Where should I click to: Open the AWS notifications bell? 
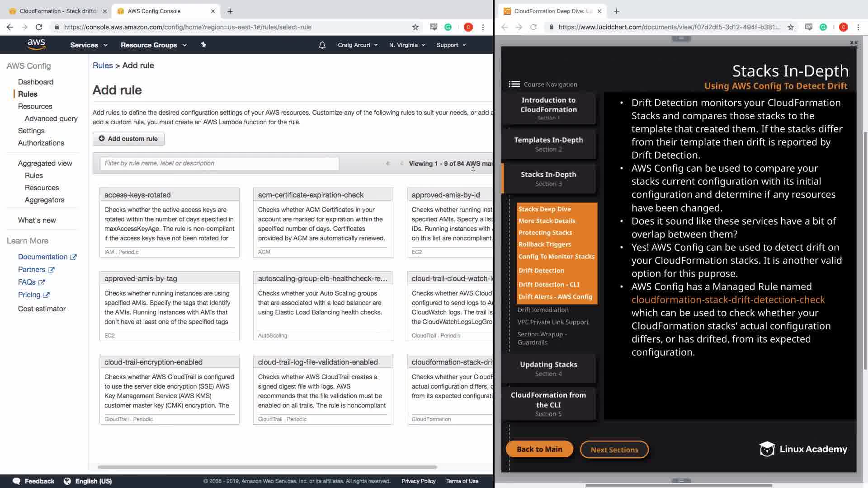coord(322,45)
